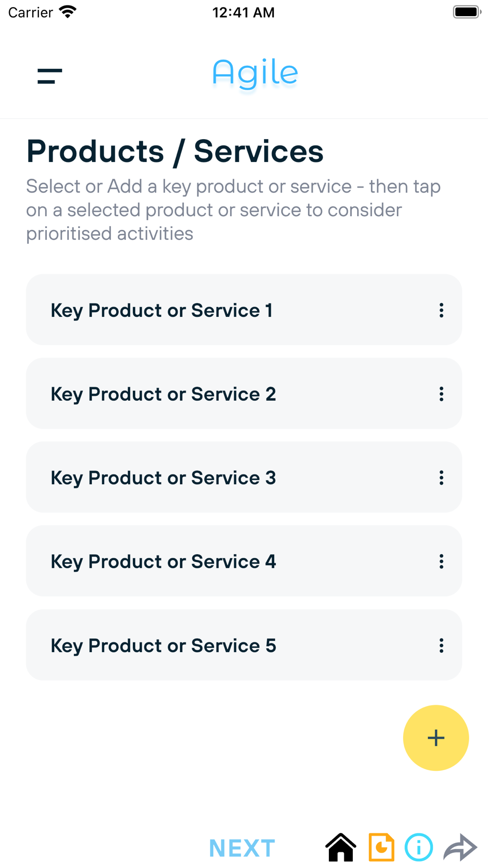Choose Key Product or Service 4
Image resolution: width=488 pixels, height=868 pixels.
coord(163,561)
